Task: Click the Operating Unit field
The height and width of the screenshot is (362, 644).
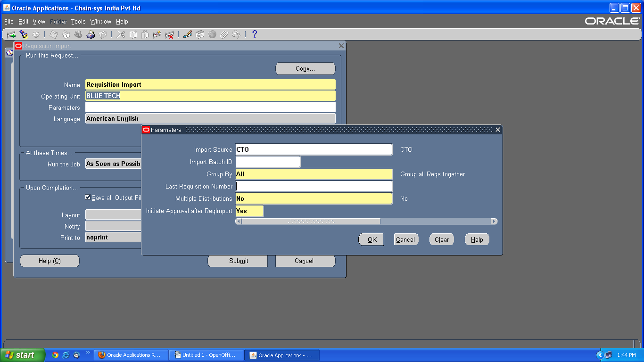Action: tap(210, 96)
